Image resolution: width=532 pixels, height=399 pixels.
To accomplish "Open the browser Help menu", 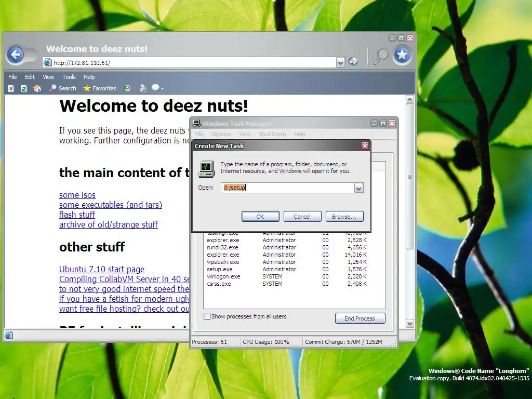I will click(x=89, y=77).
